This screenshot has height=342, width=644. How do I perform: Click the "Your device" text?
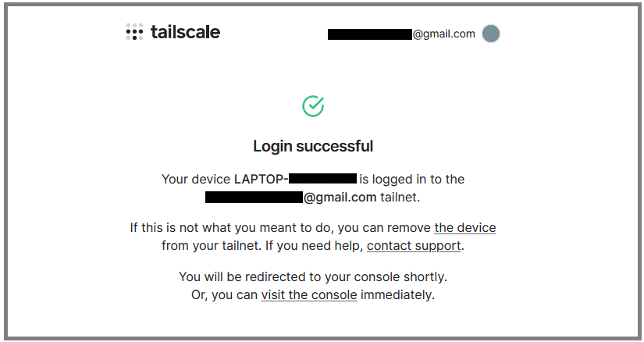click(x=196, y=180)
